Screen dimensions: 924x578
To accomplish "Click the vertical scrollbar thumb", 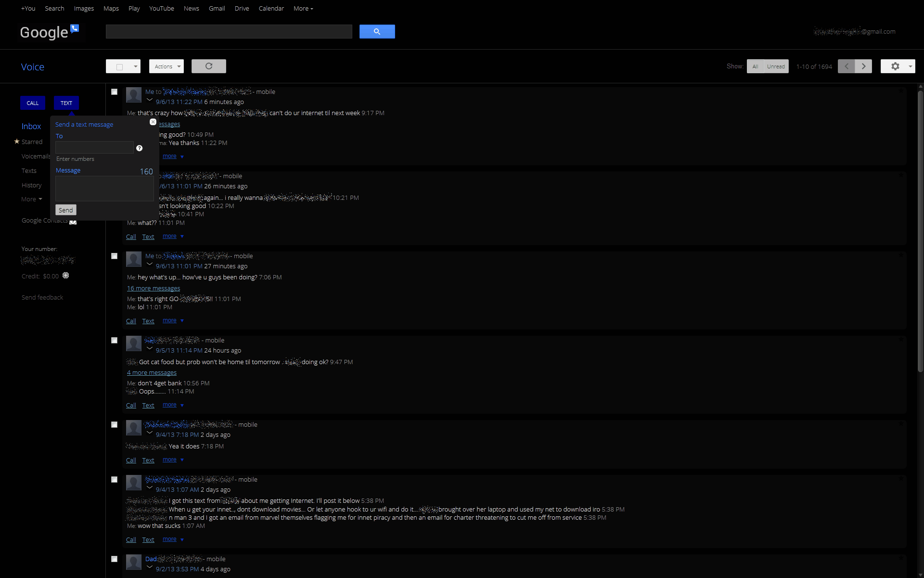I will [920, 231].
